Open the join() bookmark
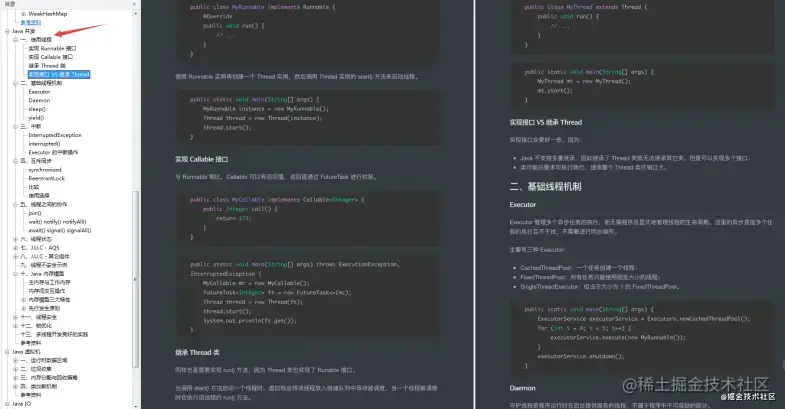This screenshot has width=785, height=409. tap(35, 213)
